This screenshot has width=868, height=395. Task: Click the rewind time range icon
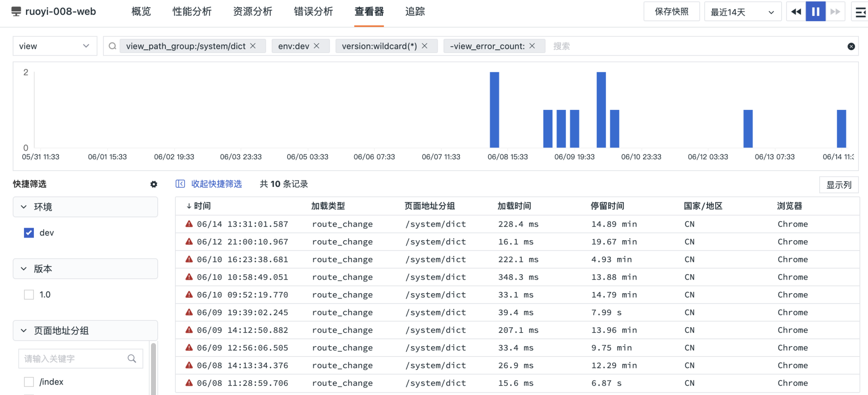click(796, 12)
